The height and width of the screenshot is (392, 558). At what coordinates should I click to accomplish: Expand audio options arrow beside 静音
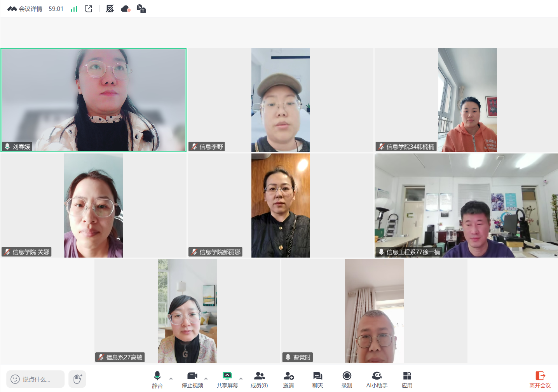[x=171, y=378]
